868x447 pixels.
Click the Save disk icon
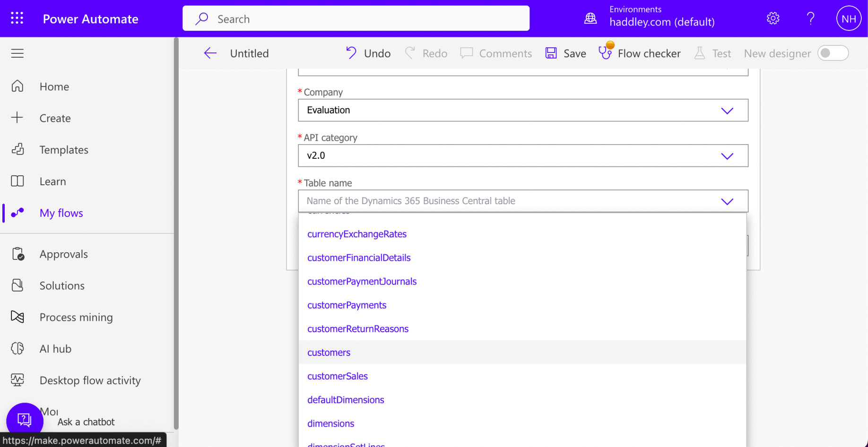point(551,53)
